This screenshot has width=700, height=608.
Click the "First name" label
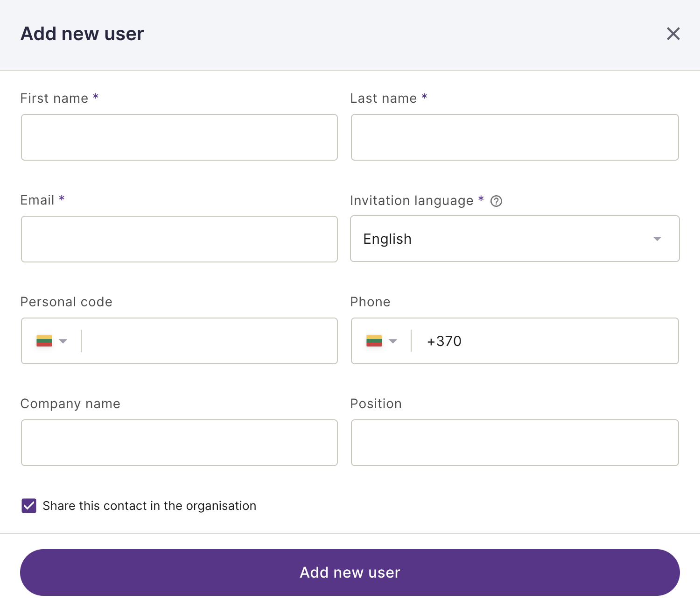tap(54, 98)
